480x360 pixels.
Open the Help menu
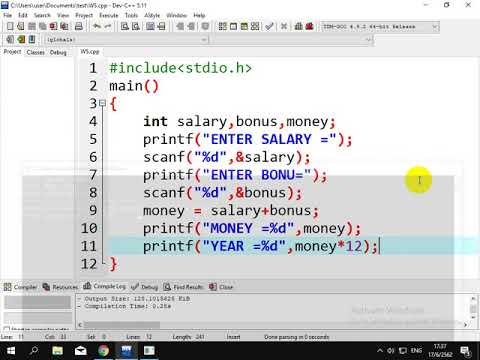pyautogui.click(x=199, y=15)
